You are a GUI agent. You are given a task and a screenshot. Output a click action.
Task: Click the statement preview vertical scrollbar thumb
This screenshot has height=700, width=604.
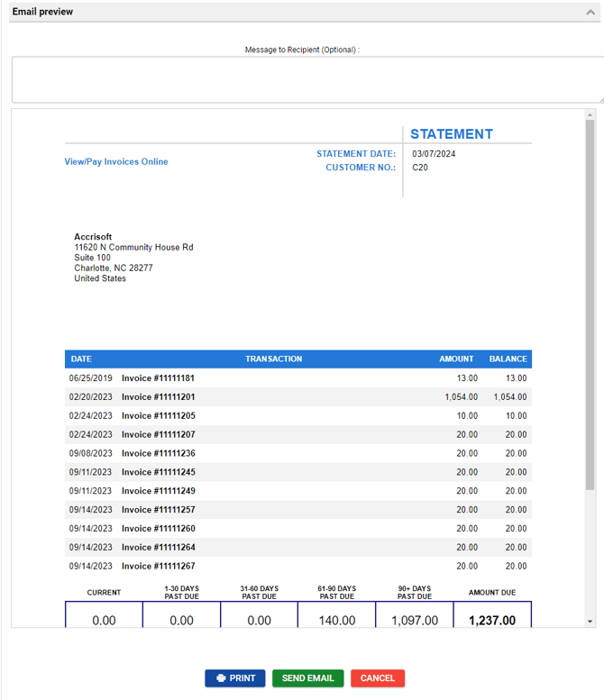pos(590,306)
